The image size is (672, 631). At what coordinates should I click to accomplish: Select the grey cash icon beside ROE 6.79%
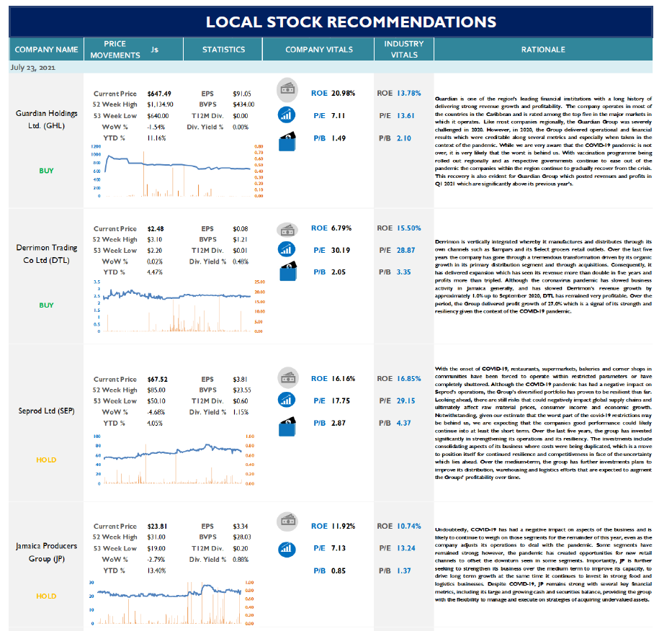[x=287, y=230]
